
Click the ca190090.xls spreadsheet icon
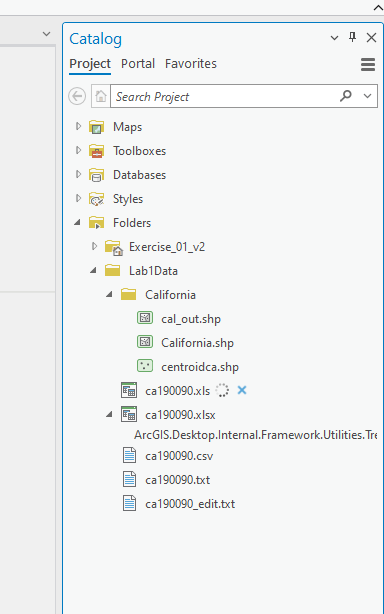point(129,390)
